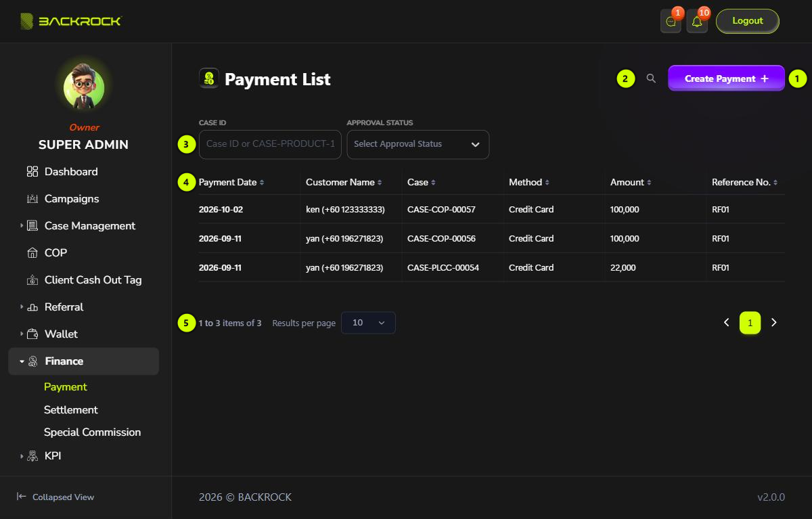Open the Approval Status dropdown
This screenshot has height=519, width=812.
[x=418, y=144]
